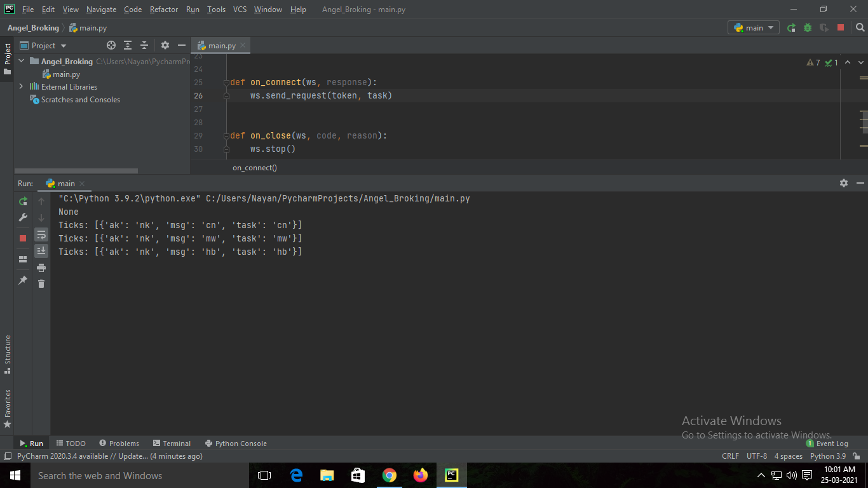Click the warnings indicator showing 7
This screenshot has height=488, width=868.
[813, 63]
